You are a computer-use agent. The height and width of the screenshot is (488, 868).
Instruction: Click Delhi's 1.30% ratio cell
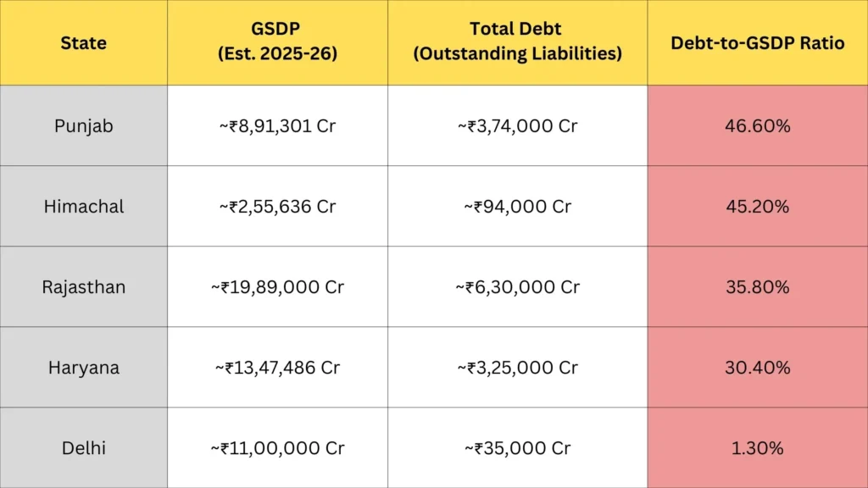757,448
